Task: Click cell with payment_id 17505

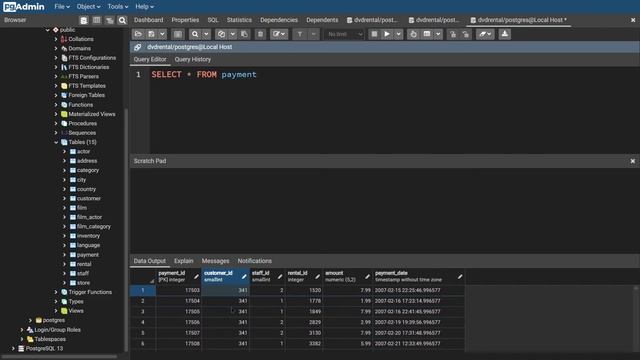Action: 179,311
